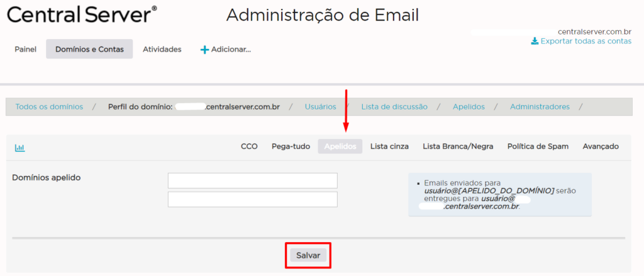The image size is (644, 276).
Task: Navigate to Apelidos breadcrumb link
Action: 469,107
